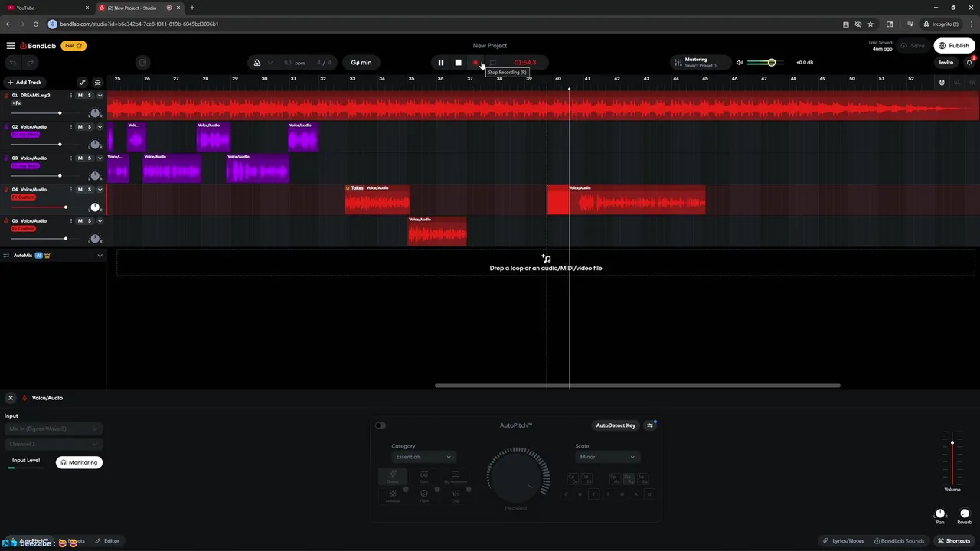Open the G# min key selector
Screen dimensions: 980x551
pyautogui.click(x=361, y=63)
